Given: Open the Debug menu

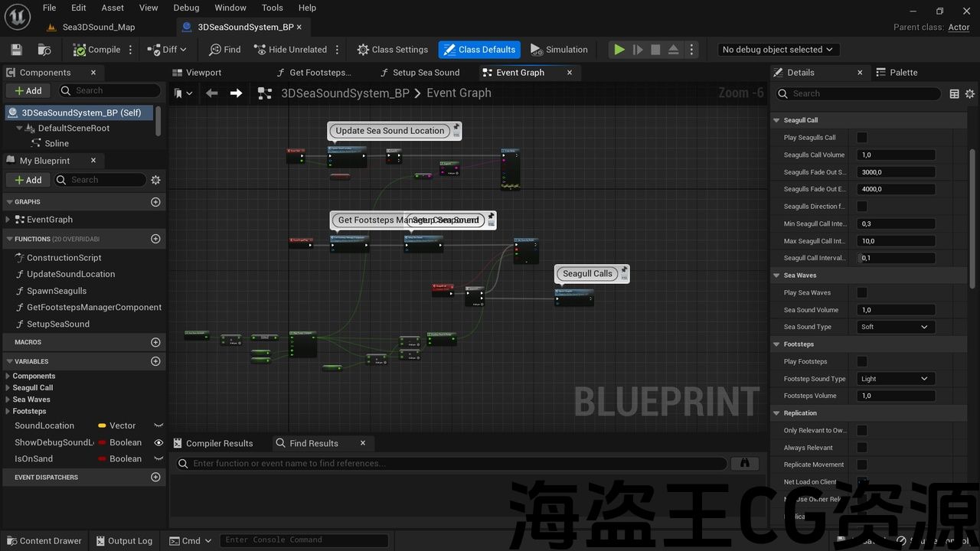Looking at the screenshot, I should (186, 8).
